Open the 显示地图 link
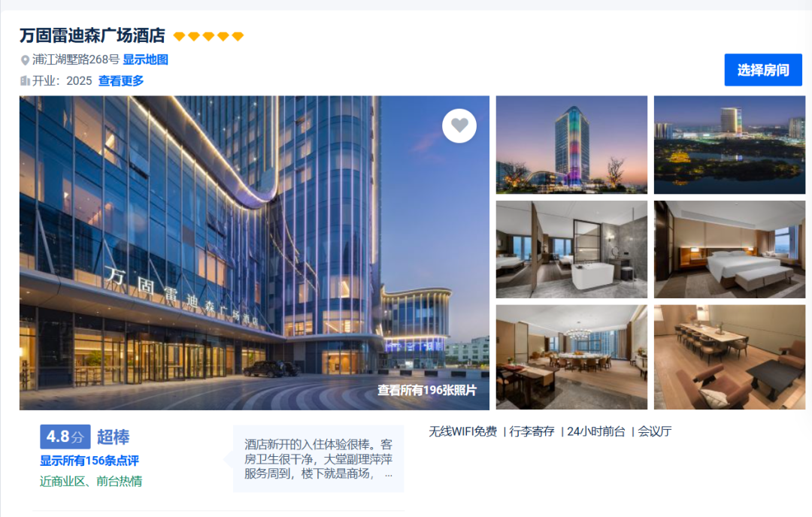This screenshot has height=517, width=812. [146, 59]
